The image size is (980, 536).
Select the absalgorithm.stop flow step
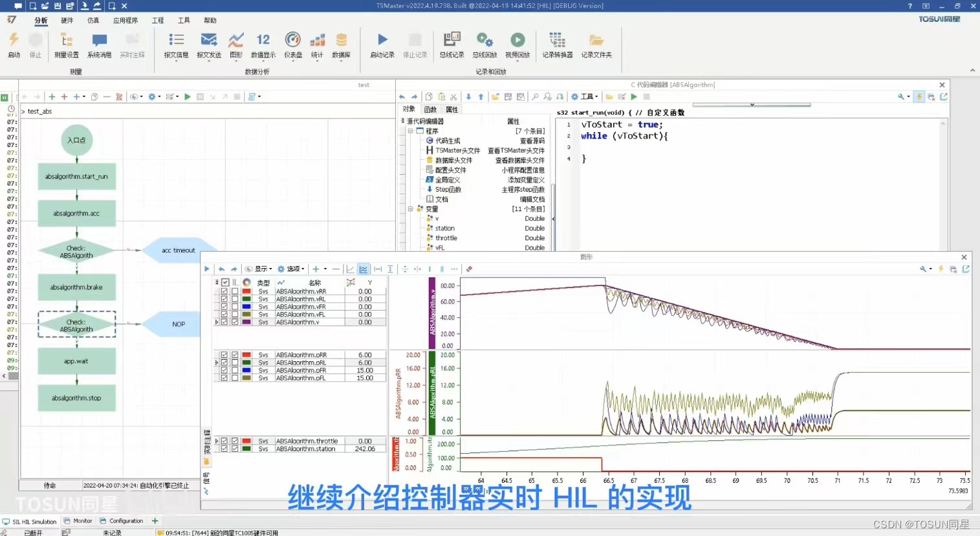(76, 398)
